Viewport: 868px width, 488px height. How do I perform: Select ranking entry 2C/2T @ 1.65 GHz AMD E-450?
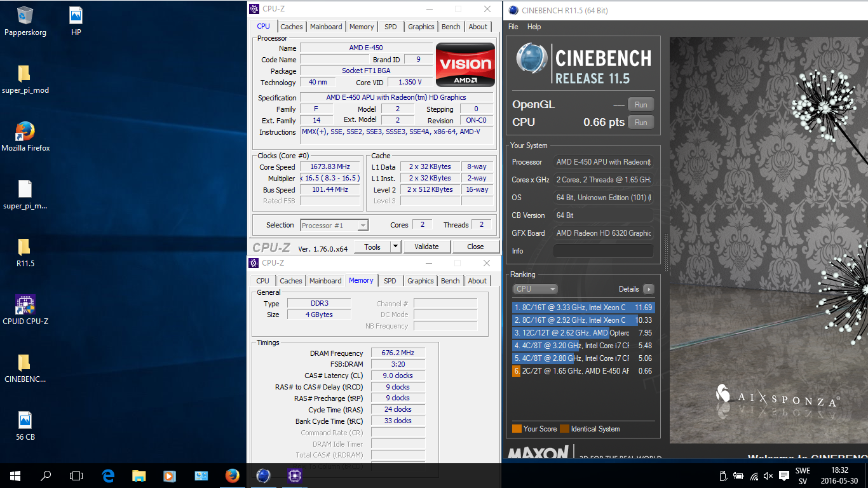coord(583,371)
